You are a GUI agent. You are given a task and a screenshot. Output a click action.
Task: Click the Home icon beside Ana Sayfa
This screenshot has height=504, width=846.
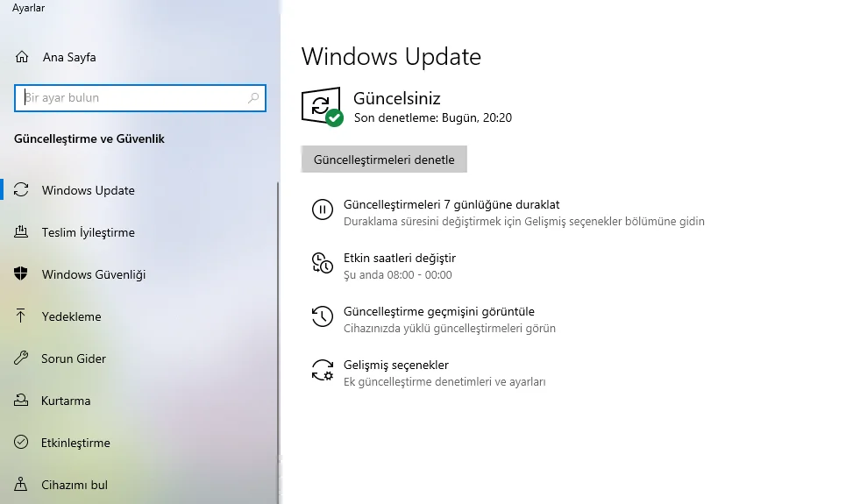tap(22, 58)
